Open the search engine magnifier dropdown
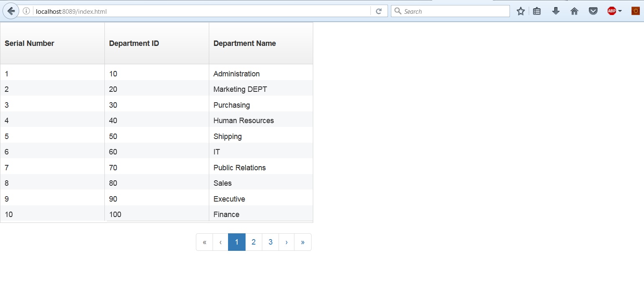Image resolution: width=644 pixels, height=298 pixels. (398, 11)
